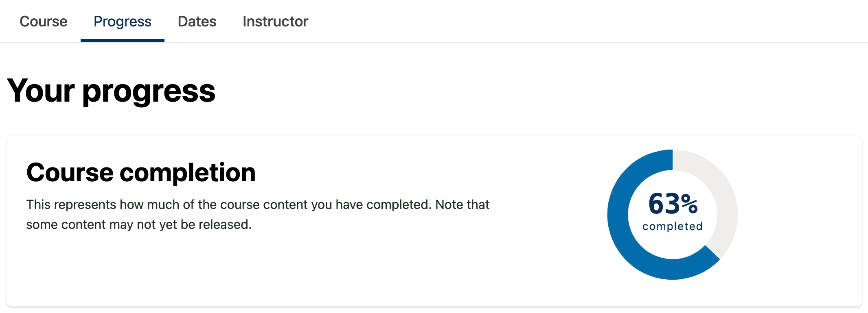The height and width of the screenshot is (313, 868).
Task: Click the digits "63" in the donut center
Action: (664, 204)
